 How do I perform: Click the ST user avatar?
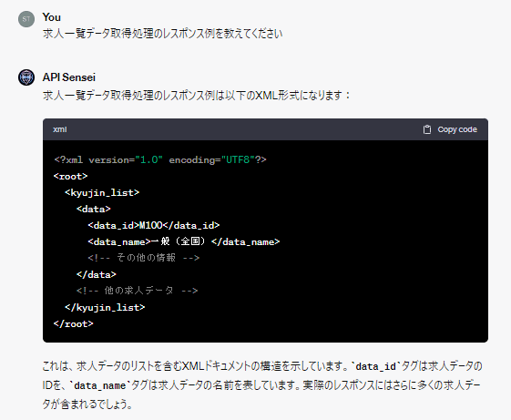(x=26, y=19)
